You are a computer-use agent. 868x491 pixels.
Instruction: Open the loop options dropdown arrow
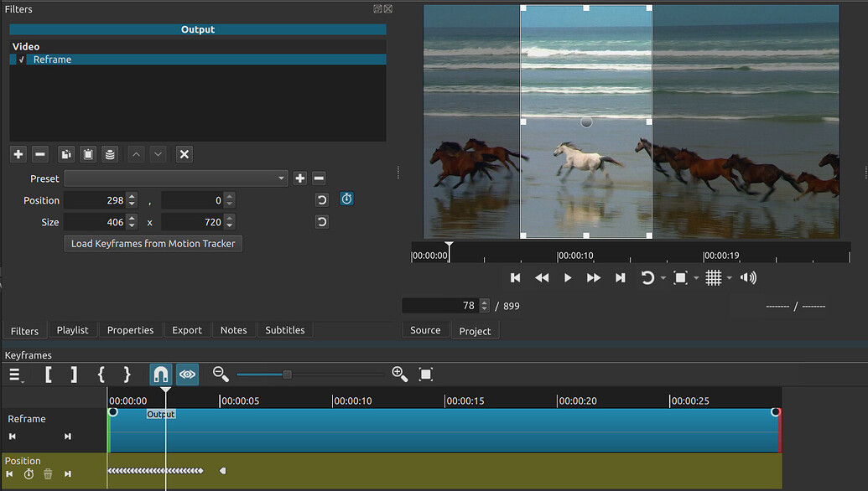click(x=663, y=278)
